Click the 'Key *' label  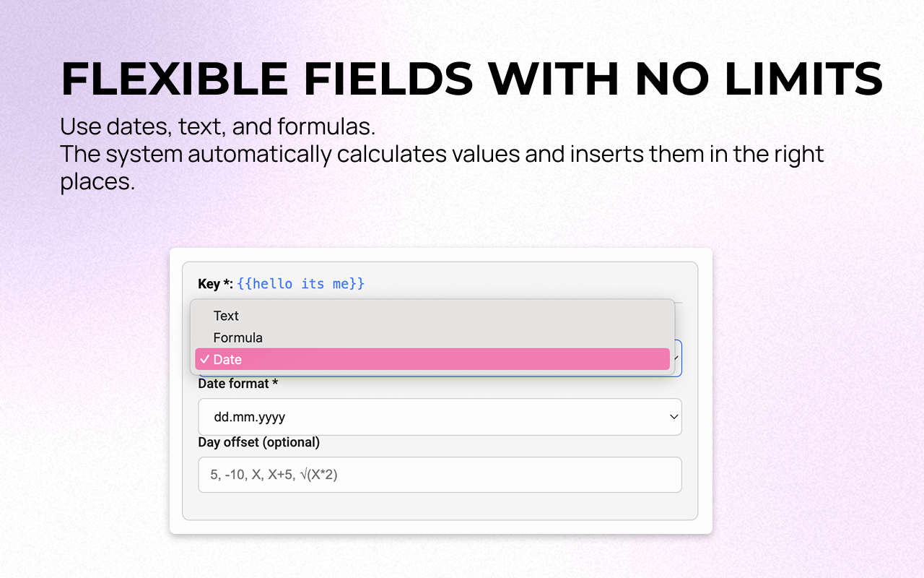216,284
